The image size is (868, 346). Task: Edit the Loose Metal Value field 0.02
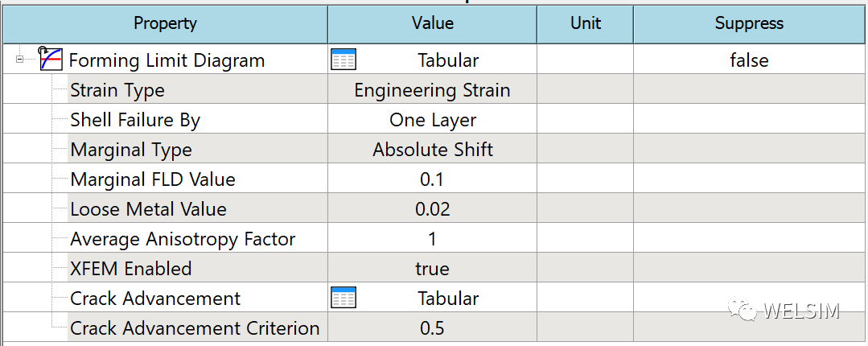(x=432, y=208)
